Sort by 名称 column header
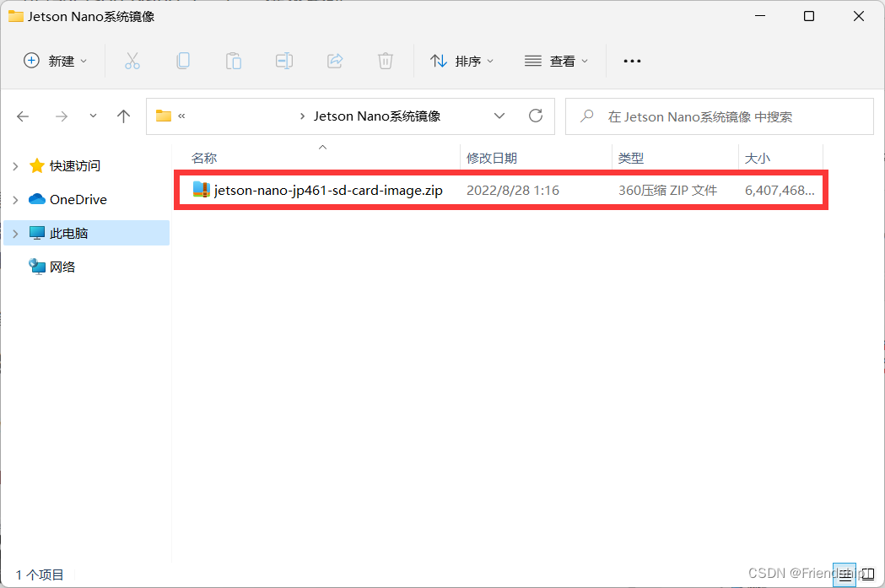Viewport: 885px width, 588px height. (204, 158)
